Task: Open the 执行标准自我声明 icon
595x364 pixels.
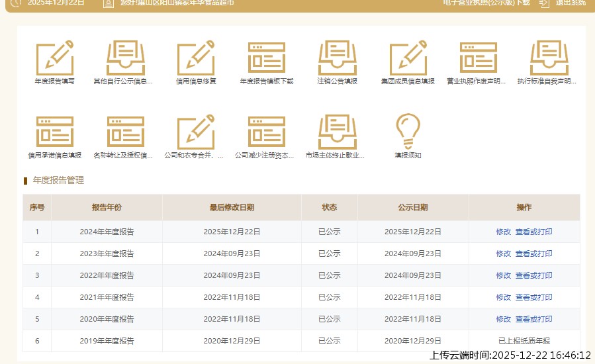Action: coord(549,58)
